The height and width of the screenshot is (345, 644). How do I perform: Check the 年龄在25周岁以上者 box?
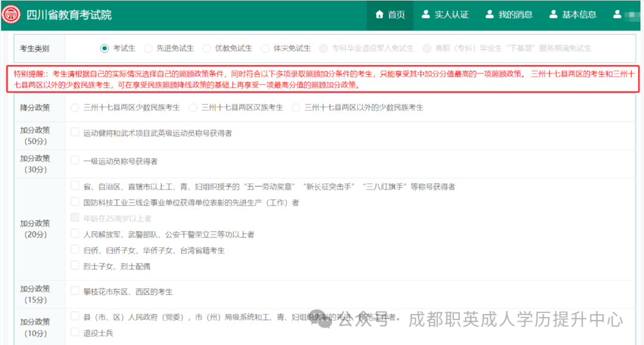pyautogui.click(x=75, y=217)
